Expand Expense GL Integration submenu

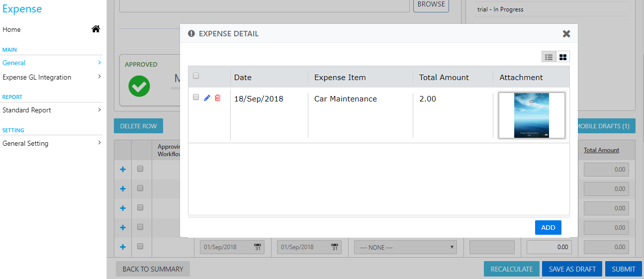[x=52, y=77]
